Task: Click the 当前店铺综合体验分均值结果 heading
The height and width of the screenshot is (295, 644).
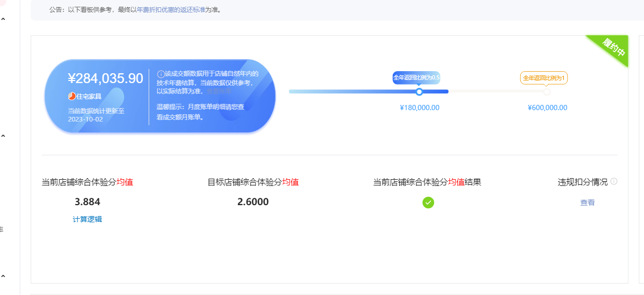Action: point(427,182)
